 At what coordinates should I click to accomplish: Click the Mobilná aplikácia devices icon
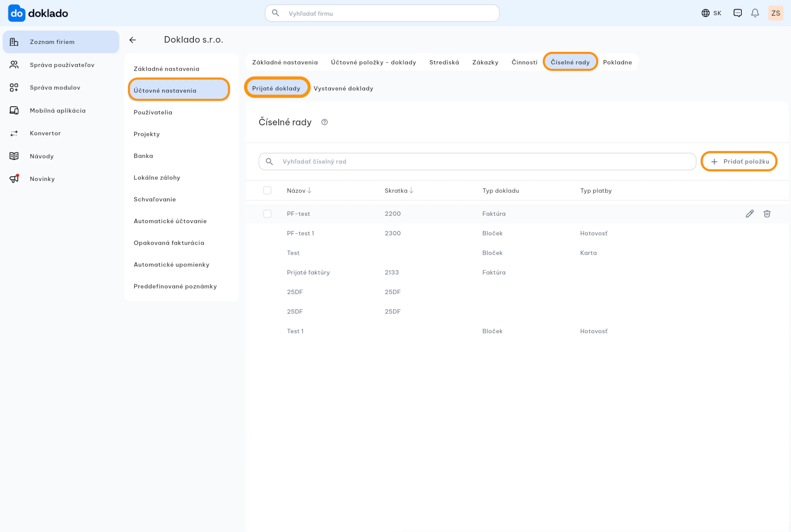14,110
